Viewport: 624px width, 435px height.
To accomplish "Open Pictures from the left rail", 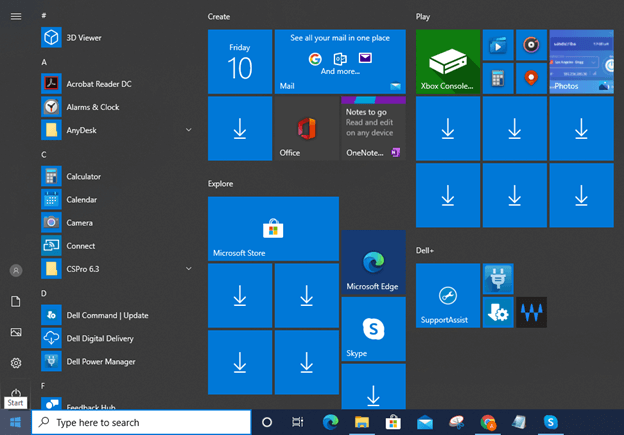I will tap(16, 332).
